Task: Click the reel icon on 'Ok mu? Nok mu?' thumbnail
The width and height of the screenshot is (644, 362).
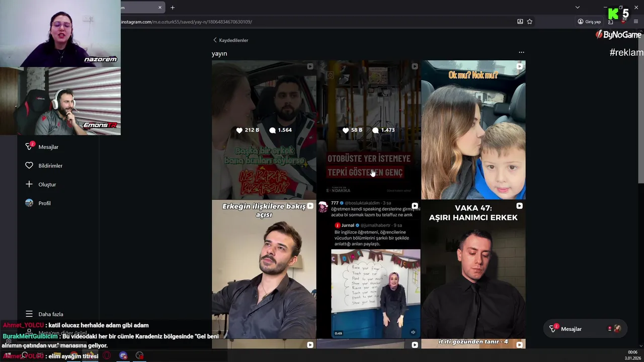Action: tap(519, 66)
